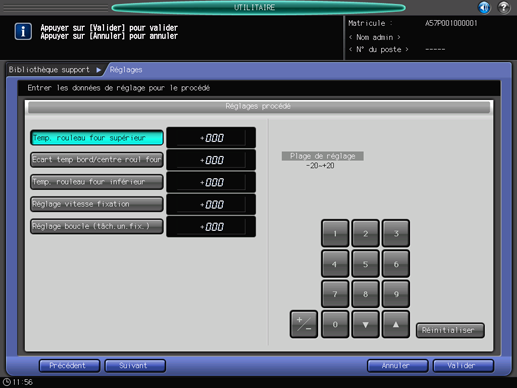
Task: Click 'Appuyer sur [Annuler] pour annuler' message
Action: [x=109, y=36]
